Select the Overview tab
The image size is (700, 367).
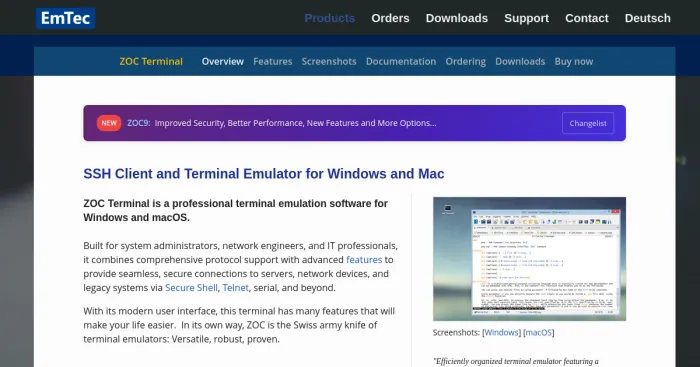click(223, 62)
